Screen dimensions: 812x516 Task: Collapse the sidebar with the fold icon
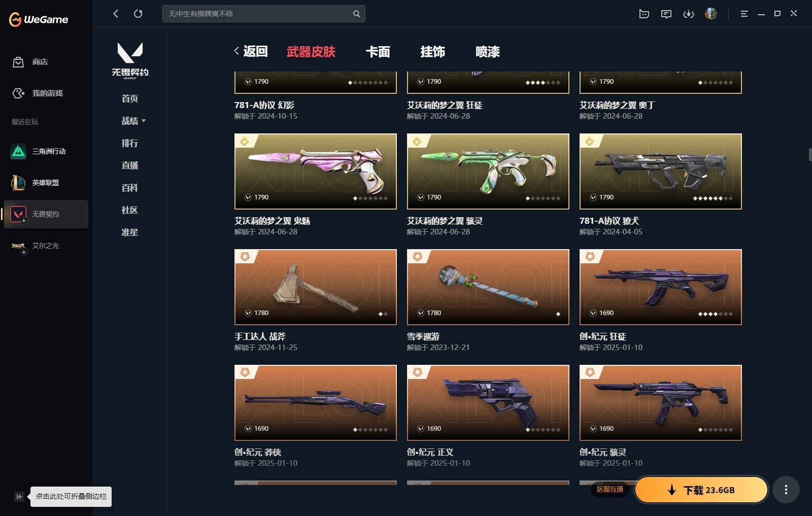19,497
